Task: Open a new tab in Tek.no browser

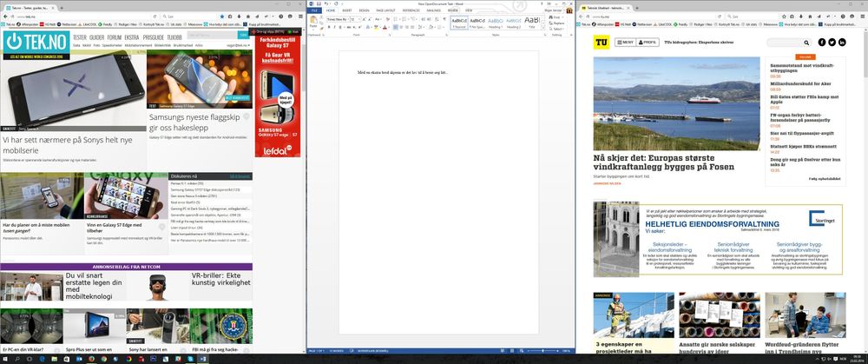Action: tap(62, 9)
